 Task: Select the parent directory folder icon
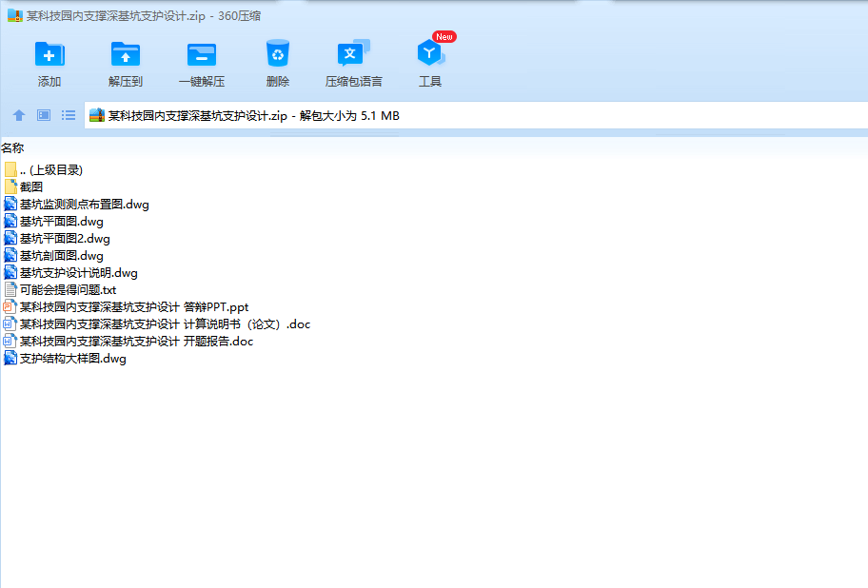coord(10,169)
